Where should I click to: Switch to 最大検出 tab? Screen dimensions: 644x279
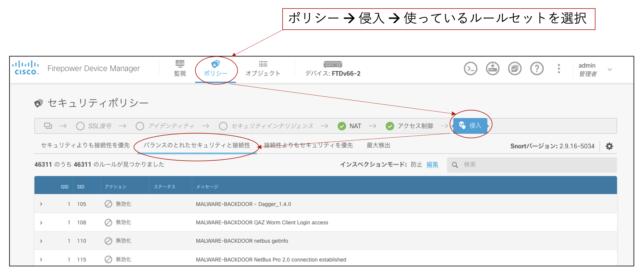click(x=378, y=145)
